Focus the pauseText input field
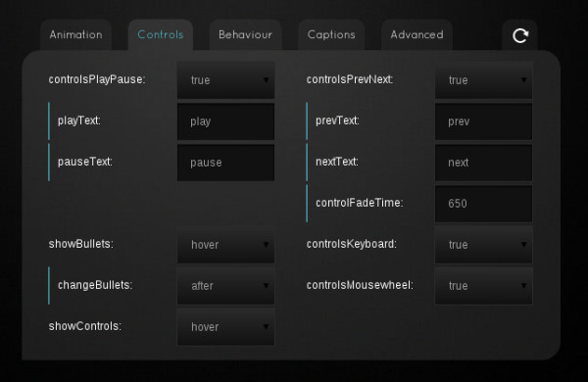 point(225,163)
